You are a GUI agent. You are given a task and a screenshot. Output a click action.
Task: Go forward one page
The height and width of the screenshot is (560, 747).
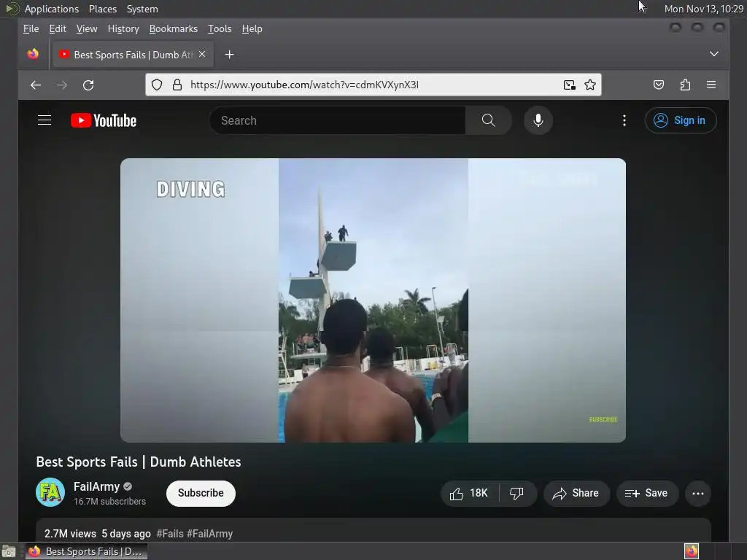[62, 85]
